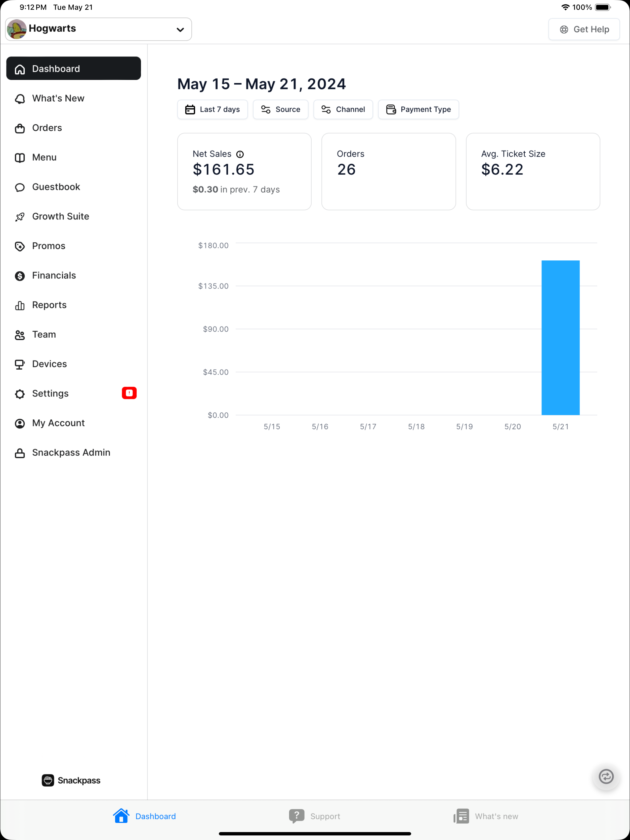The width and height of the screenshot is (630, 840).
Task: Select My Account in sidebar
Action: (x=74, y=423)
